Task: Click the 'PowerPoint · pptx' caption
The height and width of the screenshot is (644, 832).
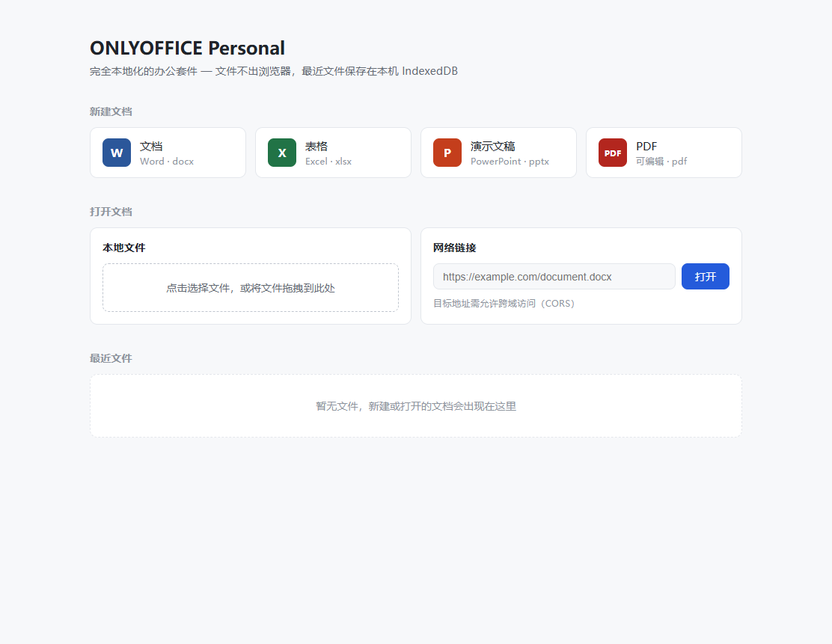Action: (510, 162)
